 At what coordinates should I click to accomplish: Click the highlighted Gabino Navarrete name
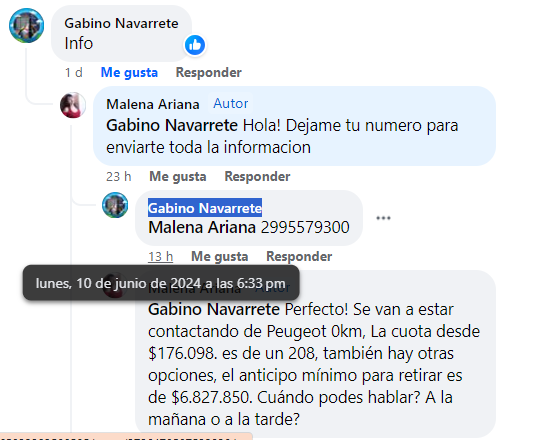click(x=205, y=208)
